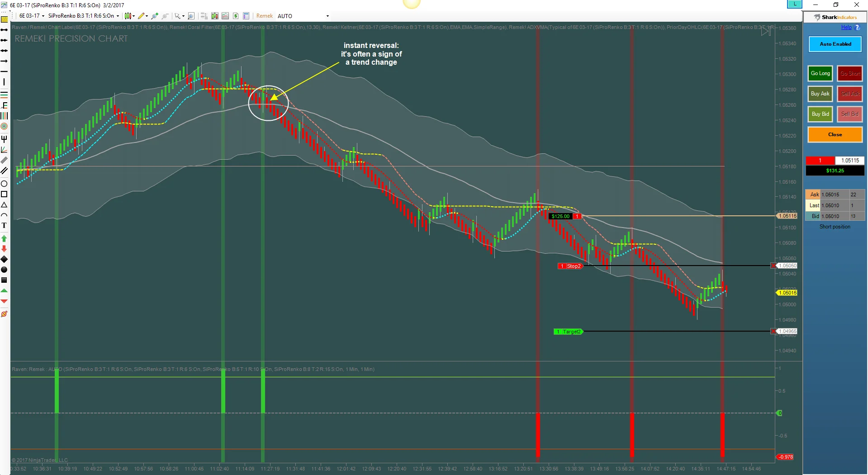868x475 pixels.
Task: Open the cursor type dropdown
Action: coord(180,16)
